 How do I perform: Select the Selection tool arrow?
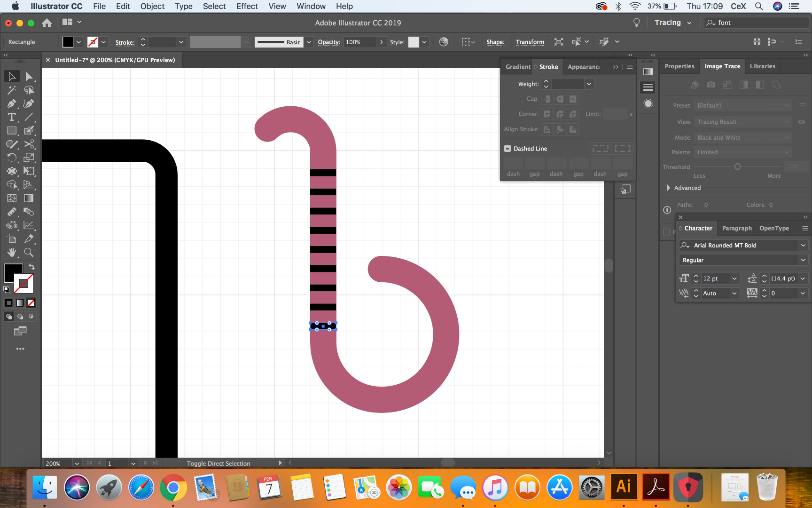tap(12, 76)
